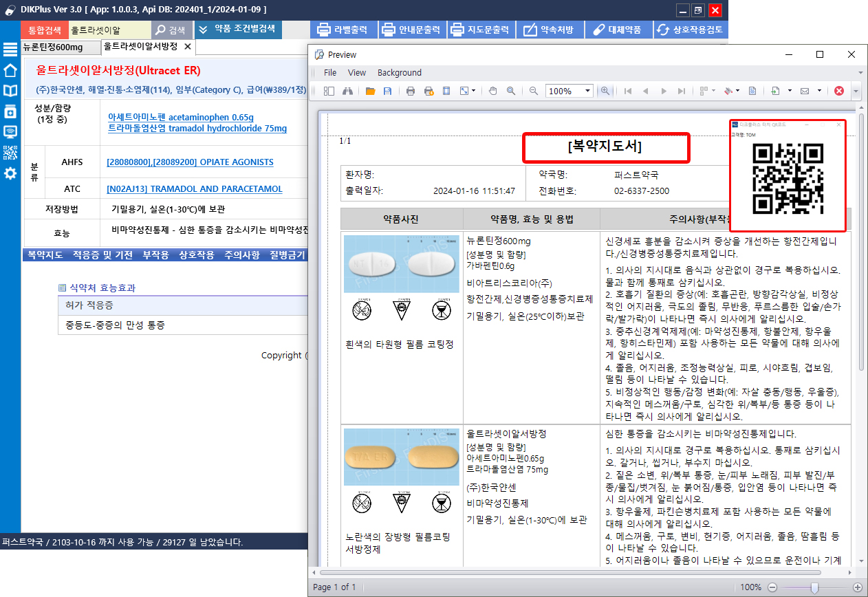Go to next page in Preview
868x597 pixels.
click(x=664, y=91)
